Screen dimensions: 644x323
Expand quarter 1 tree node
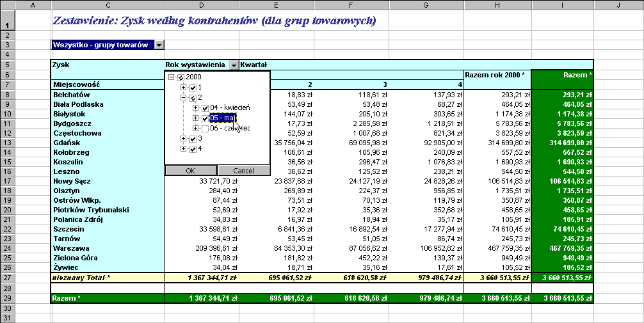[184, 88]
